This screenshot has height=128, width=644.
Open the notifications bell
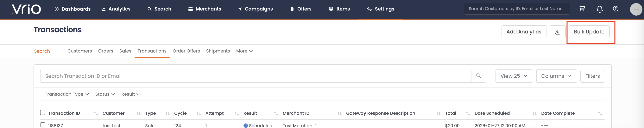pos(599,9)
